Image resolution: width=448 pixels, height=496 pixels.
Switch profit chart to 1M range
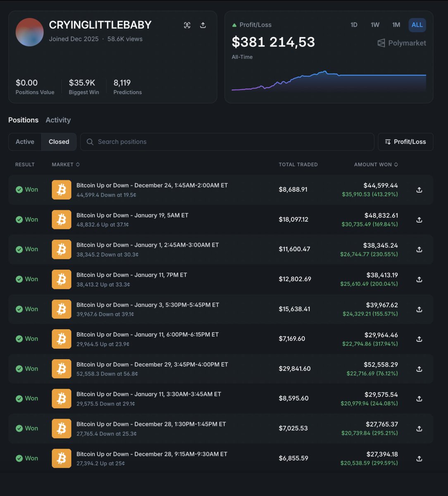tap(396, 25)
